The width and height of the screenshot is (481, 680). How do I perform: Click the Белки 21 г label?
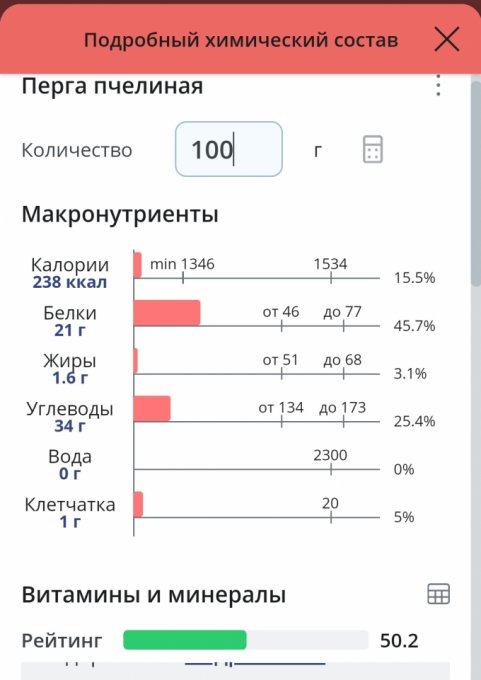pos(70,321)
